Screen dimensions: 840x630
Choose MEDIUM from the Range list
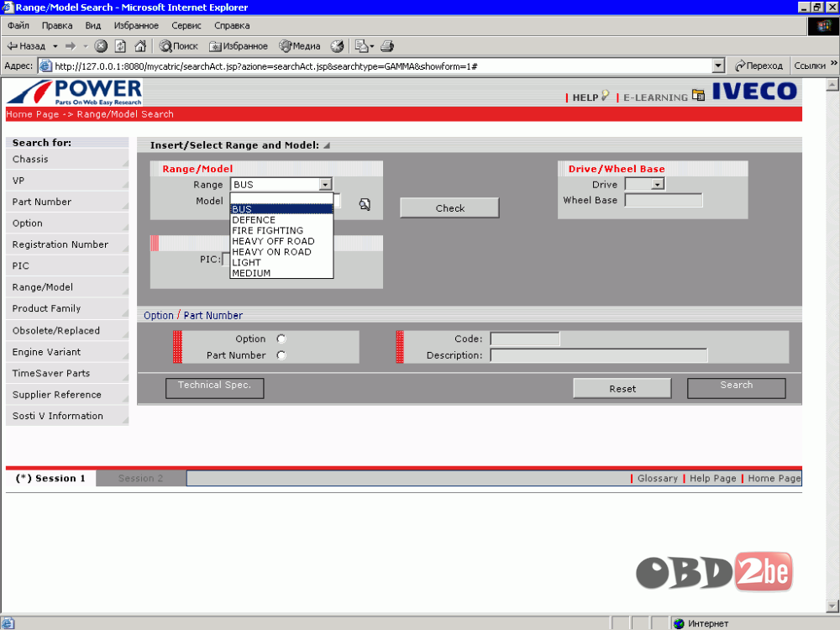[281, 273]
